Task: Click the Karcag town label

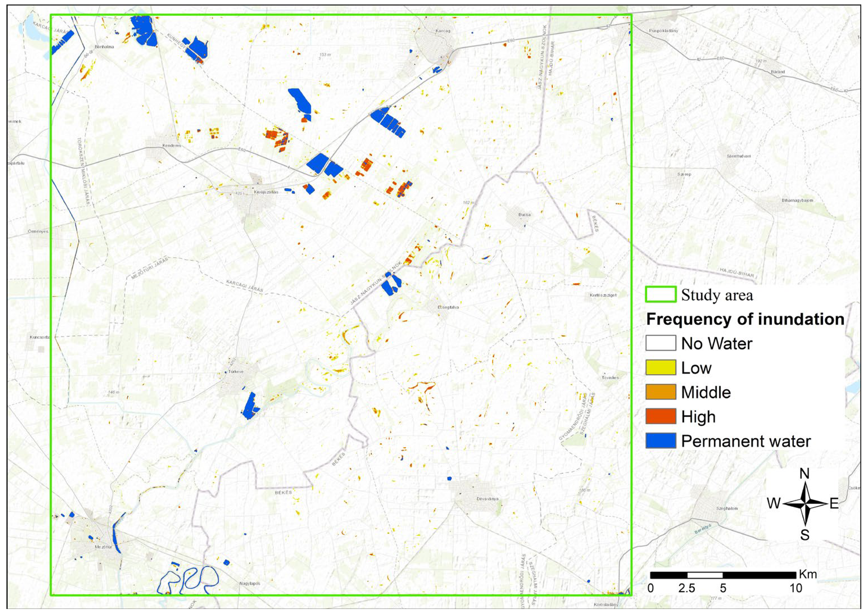Action: (x=443, y=31)
